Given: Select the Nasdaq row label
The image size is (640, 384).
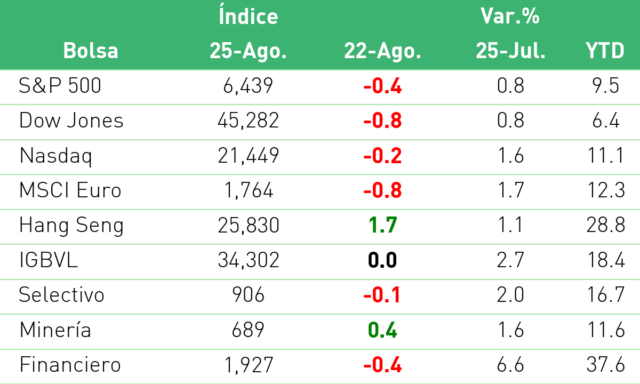Looking at the screenshot, I should (x=56, y=156).
